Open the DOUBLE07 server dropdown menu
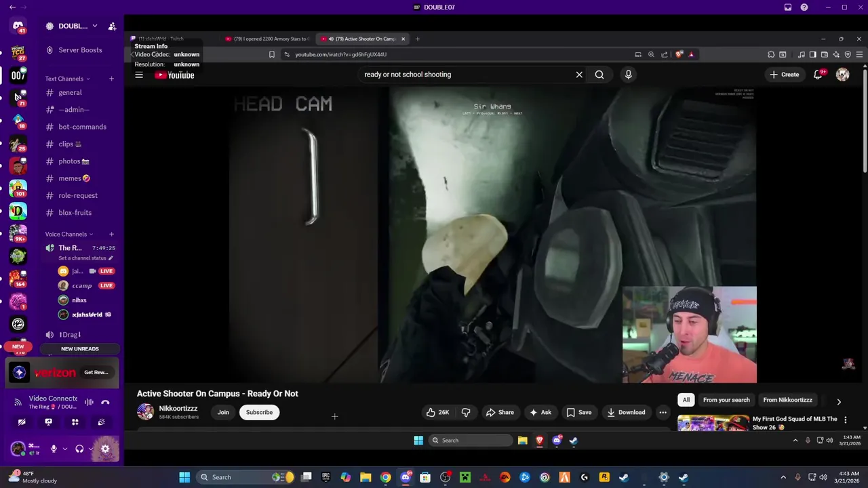This screenshot has width=868, height=488. 94,26
